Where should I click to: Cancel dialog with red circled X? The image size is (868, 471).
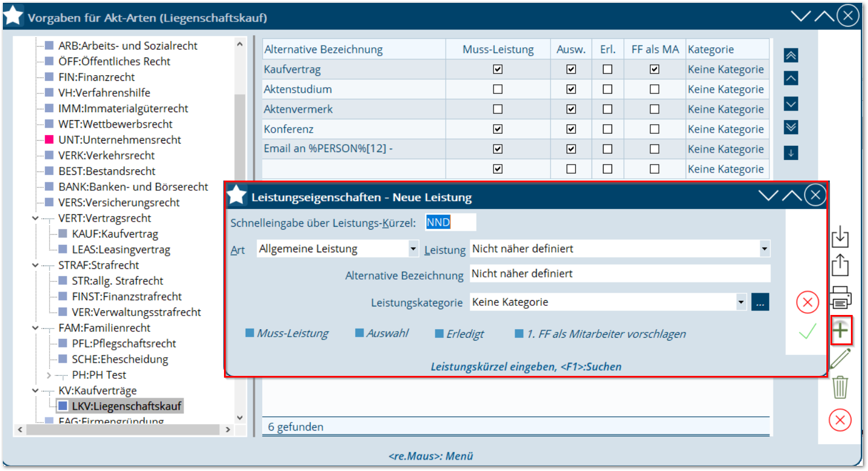pos(808,302)
